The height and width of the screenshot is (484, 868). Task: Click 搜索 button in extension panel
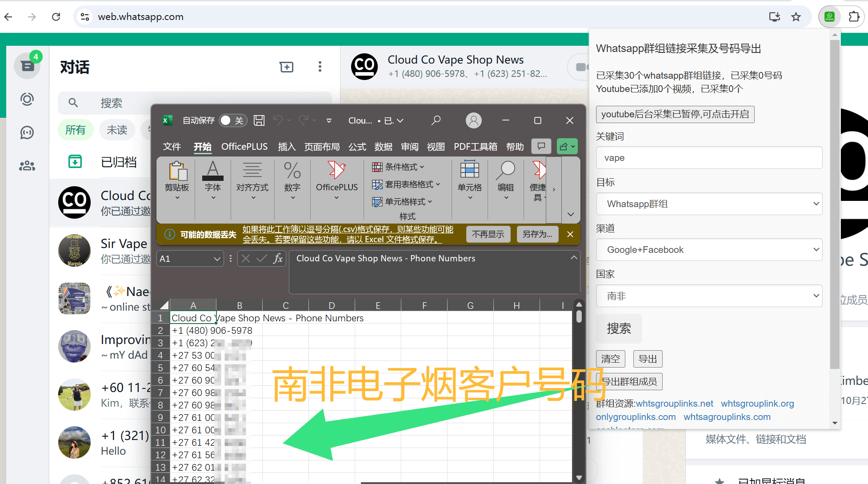(x=619, y=328)
